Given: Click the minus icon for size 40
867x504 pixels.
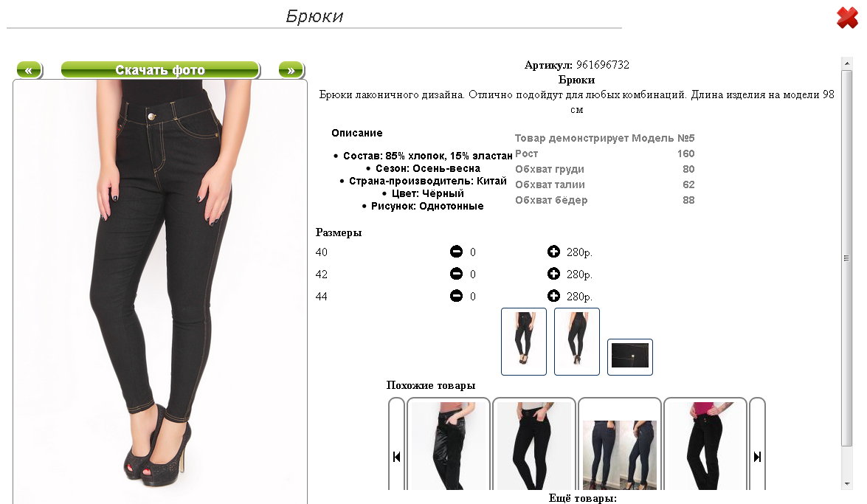Looking at the screenshot, I should click(x=456, y=252).
